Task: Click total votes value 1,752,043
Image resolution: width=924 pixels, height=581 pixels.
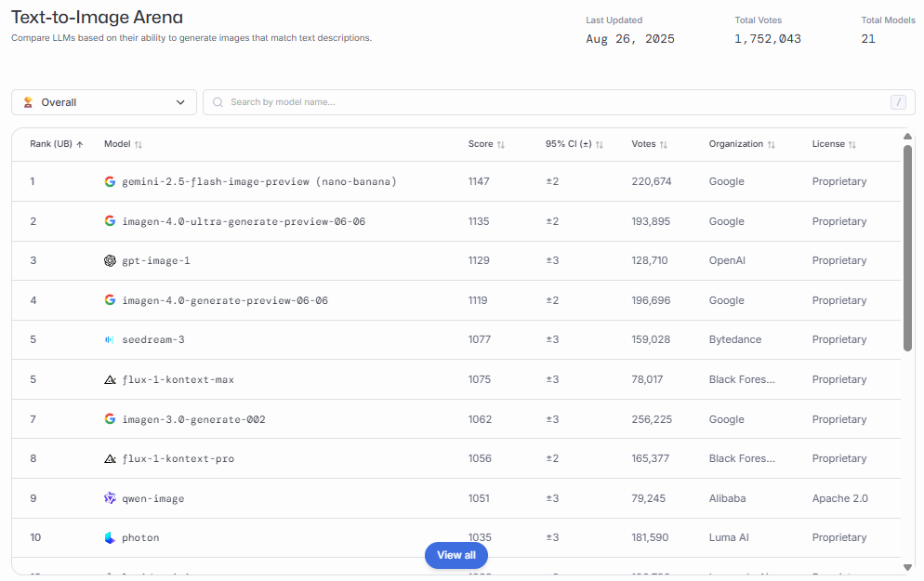Action: coord(767,39)
